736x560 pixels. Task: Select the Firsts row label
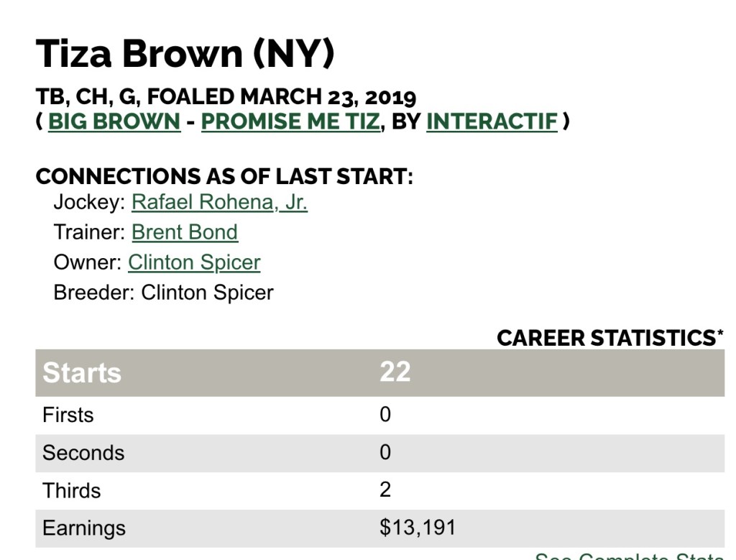(x=68, y=415)
